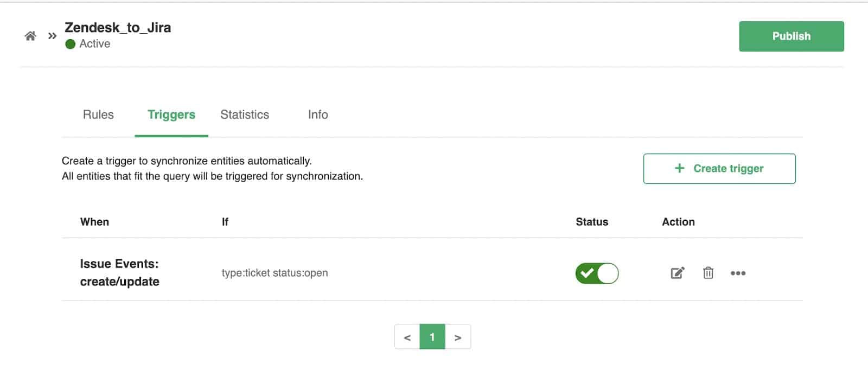Delete the trigger using the trash icon
This screenshot has width=868, height=390.
[x=708, y=273]
